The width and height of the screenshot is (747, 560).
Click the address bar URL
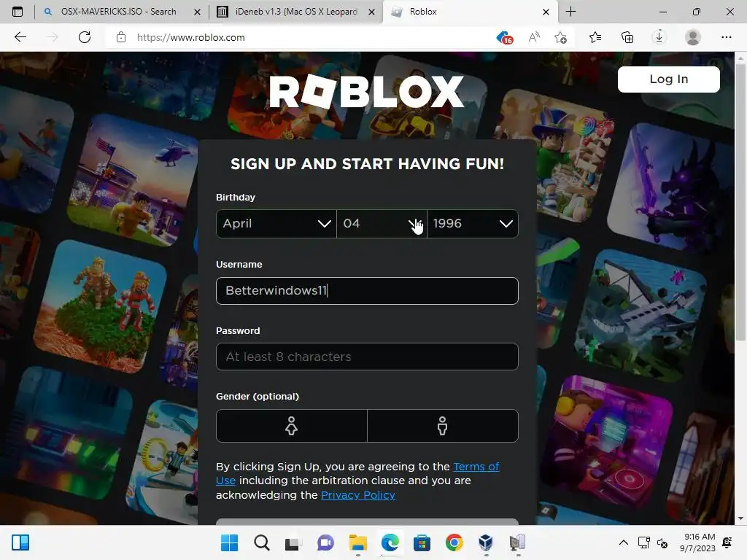190,37
